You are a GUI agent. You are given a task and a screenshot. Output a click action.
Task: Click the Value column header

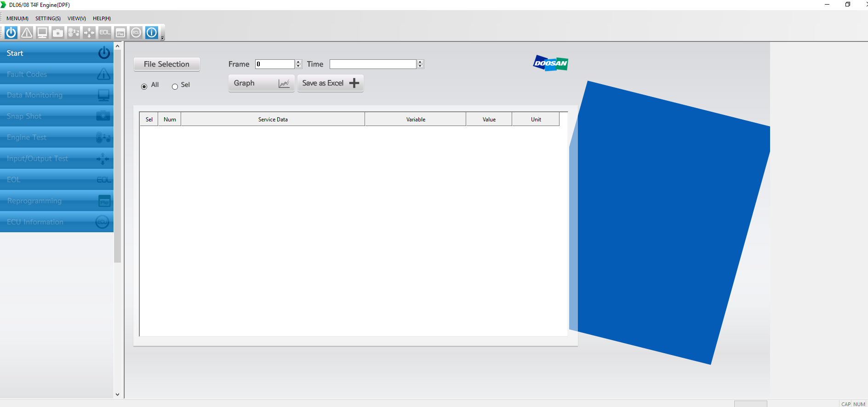pos(489,119)
